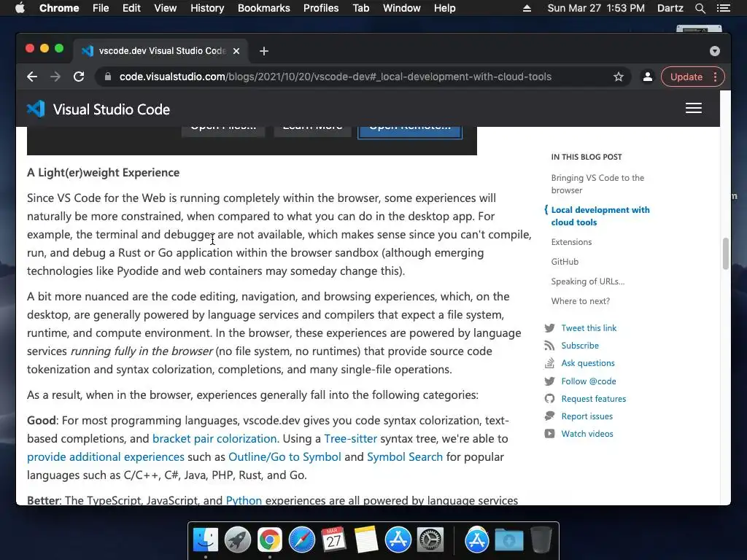Open a new browser tab

[x=264, y=51]
